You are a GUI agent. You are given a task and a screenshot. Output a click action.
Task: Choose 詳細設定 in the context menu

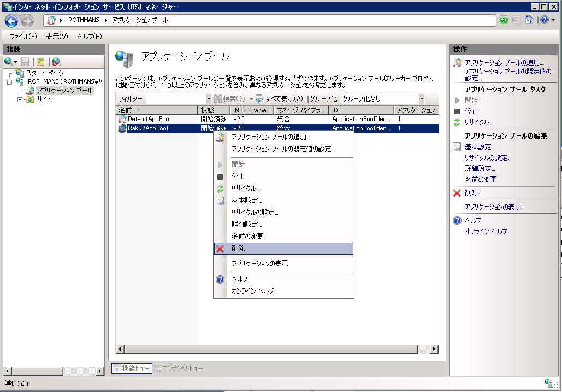tap(283, 225)
